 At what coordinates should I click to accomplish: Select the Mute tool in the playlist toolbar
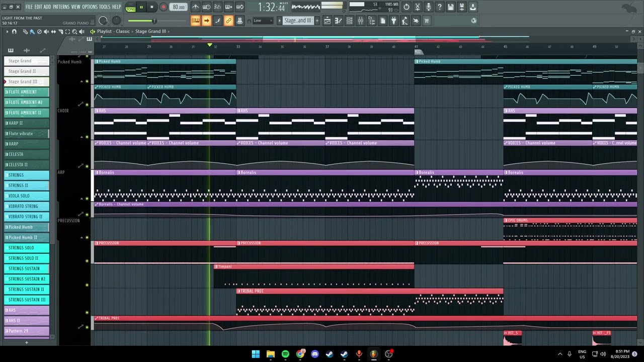[46, 32]
